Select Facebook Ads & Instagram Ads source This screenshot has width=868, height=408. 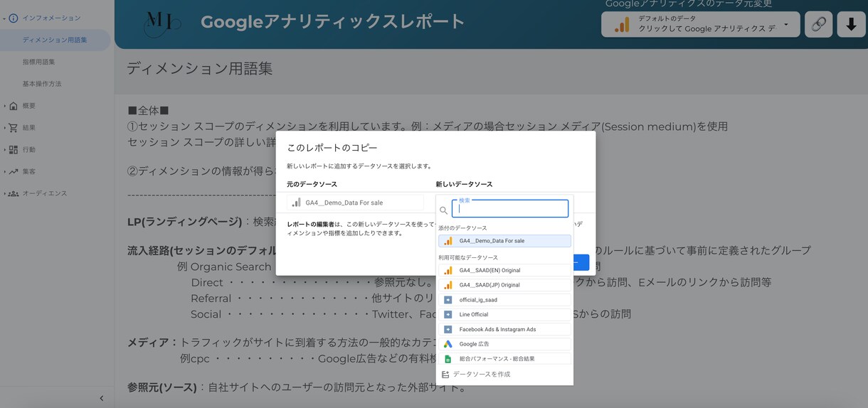504,329
